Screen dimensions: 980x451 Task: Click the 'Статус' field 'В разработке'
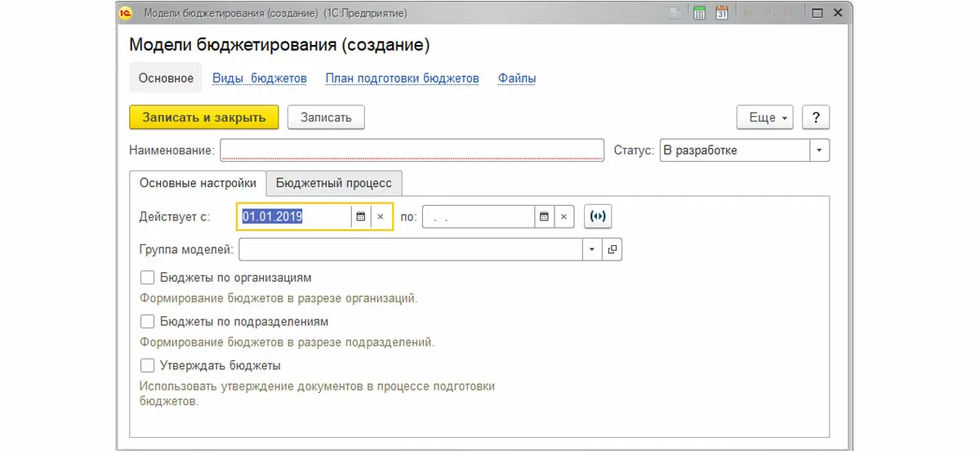734,150
